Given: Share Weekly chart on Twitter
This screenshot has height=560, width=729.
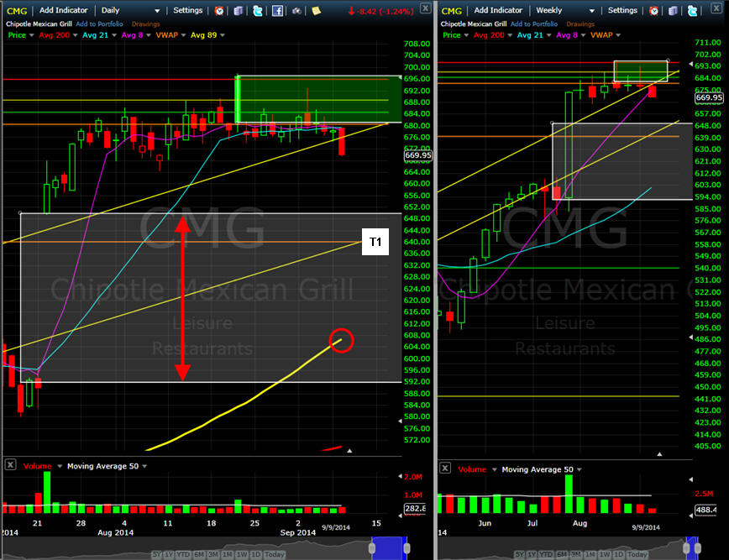Looking at the screenshot, I should pos(692,11).
